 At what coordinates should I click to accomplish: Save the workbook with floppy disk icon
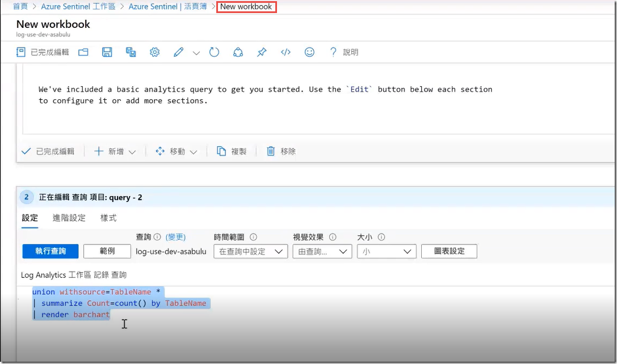tap(107, 52)
